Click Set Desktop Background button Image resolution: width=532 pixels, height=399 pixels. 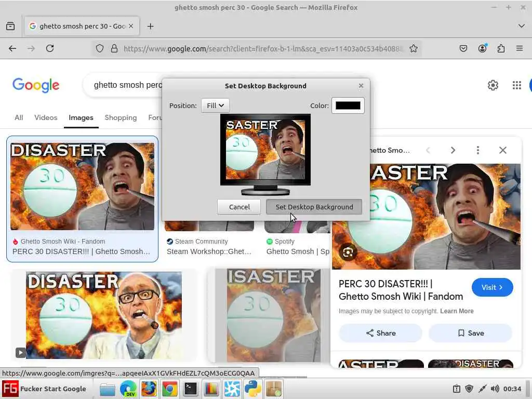click(314, 207)
